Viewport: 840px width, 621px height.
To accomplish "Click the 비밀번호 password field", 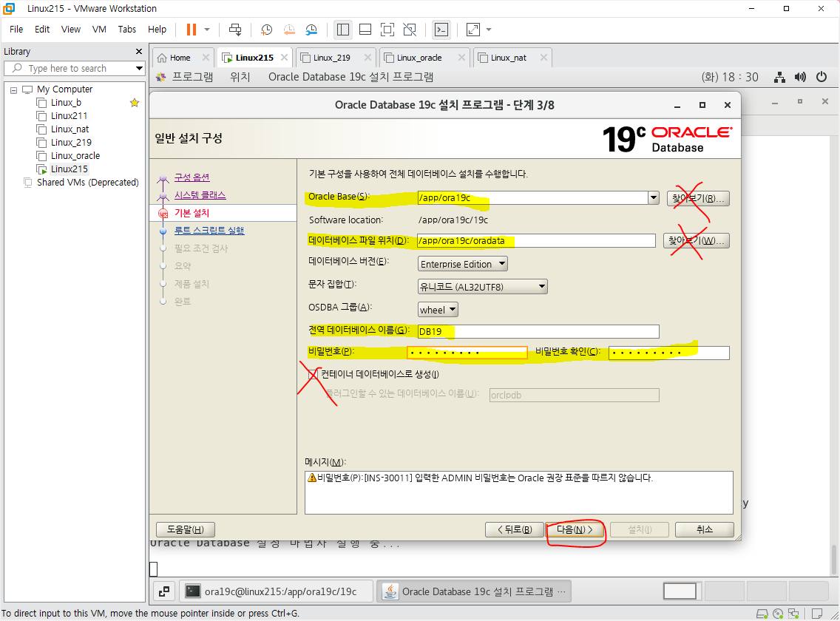I will point(467,353).
